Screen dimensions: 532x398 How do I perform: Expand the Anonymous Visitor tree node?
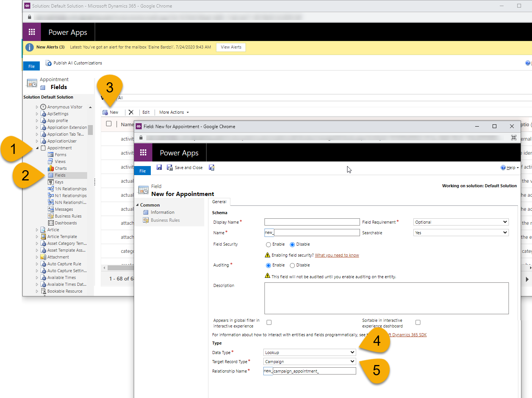click(x=37, y=107)
